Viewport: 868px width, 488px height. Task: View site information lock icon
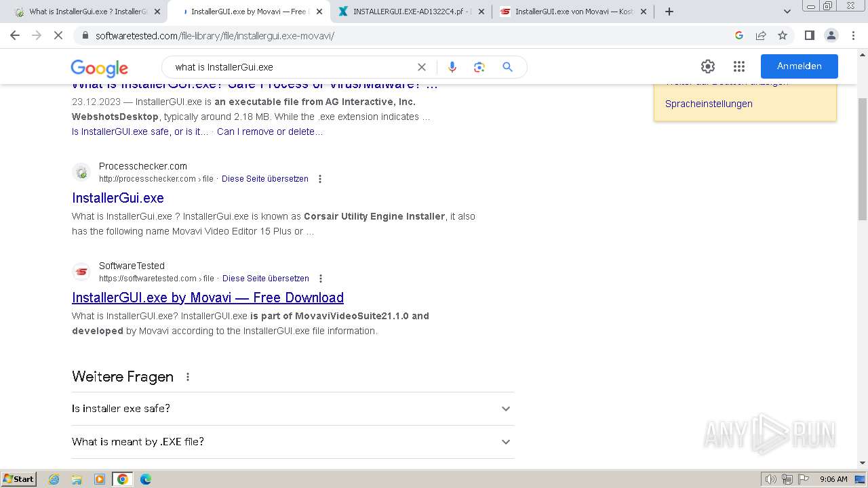85,35
